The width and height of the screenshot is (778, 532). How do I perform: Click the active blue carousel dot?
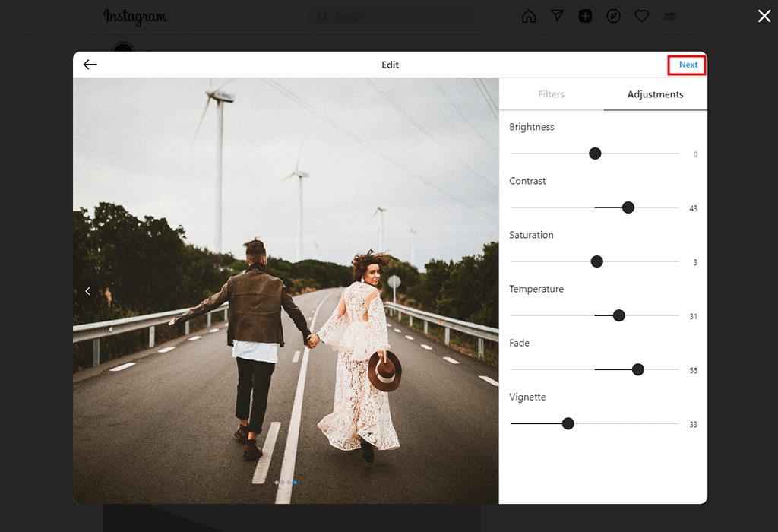point(296,483)
